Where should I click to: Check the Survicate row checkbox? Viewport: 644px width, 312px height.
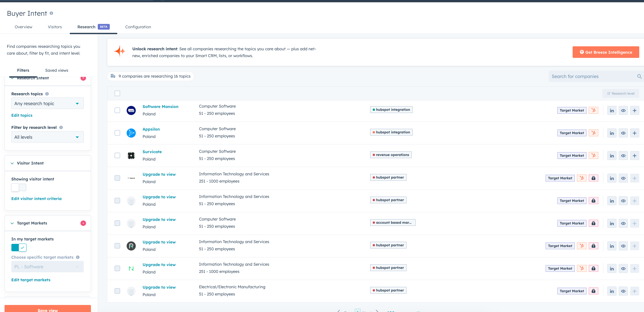coord(117,155)
